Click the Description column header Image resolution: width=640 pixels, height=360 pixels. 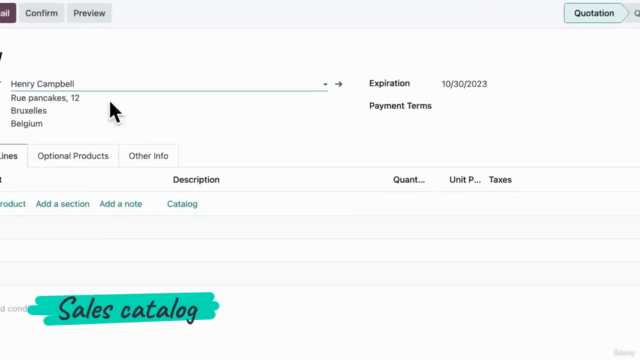(x=196, y=180)
